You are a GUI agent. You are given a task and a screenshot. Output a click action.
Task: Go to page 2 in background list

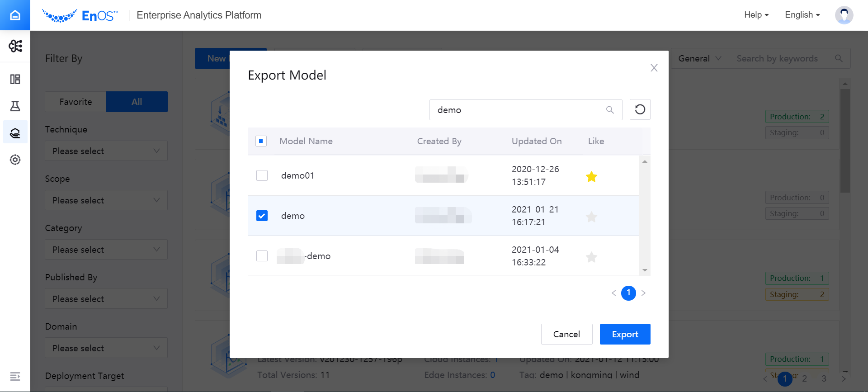point(804,378)
